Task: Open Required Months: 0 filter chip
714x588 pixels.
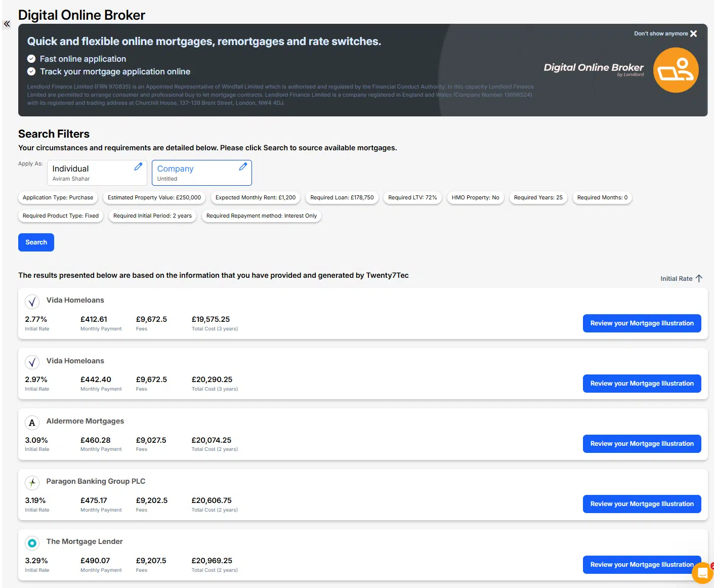Action: [602, 198]
